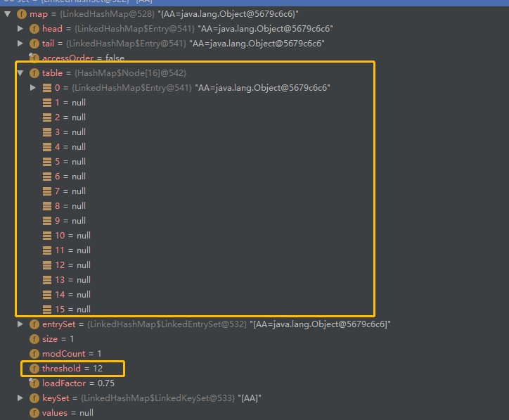Select the '{HashMap$Node[16]@542}' value
The image size is (509, 420).
pos(131,73)
